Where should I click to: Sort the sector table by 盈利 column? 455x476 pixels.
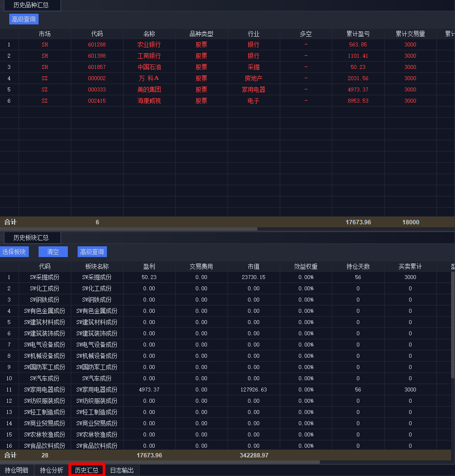click(x=149, y=266)
